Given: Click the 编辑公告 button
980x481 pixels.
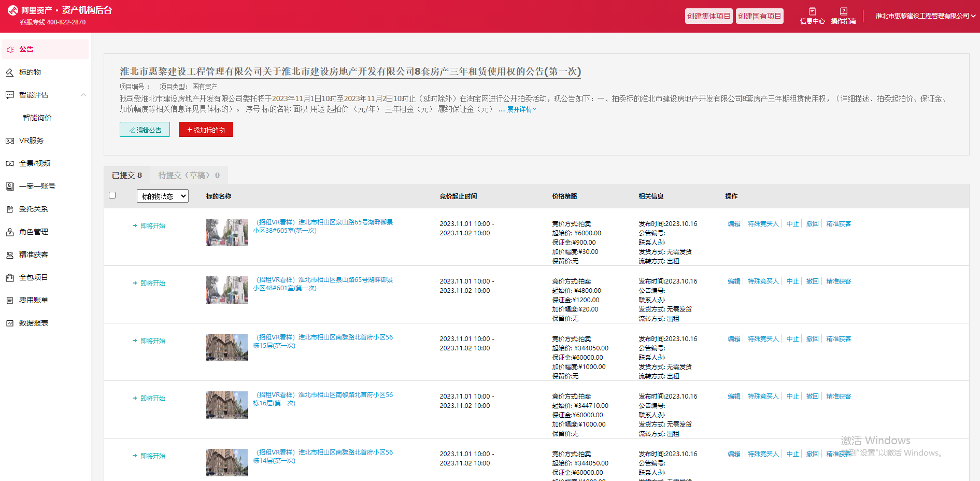Looking at the screenshot, I should pyautogui.click(x=145, y=130).
